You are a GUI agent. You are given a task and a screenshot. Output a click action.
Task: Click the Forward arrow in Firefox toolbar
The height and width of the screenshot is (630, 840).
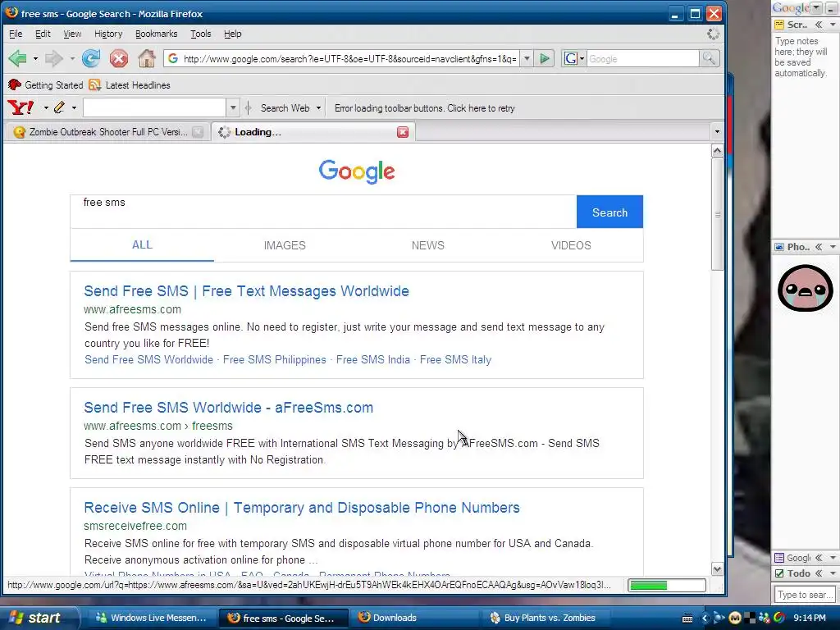click(53, 58)
